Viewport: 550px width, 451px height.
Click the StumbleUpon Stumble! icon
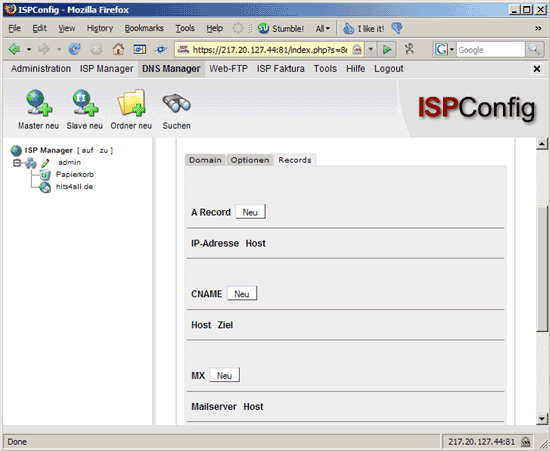pyautogui.click(x=263, y=28)
